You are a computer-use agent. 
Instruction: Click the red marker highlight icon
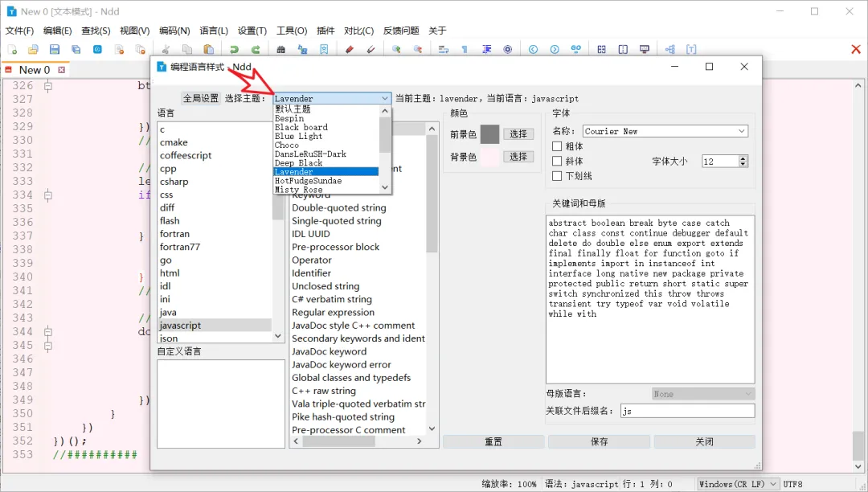[350, 49]
